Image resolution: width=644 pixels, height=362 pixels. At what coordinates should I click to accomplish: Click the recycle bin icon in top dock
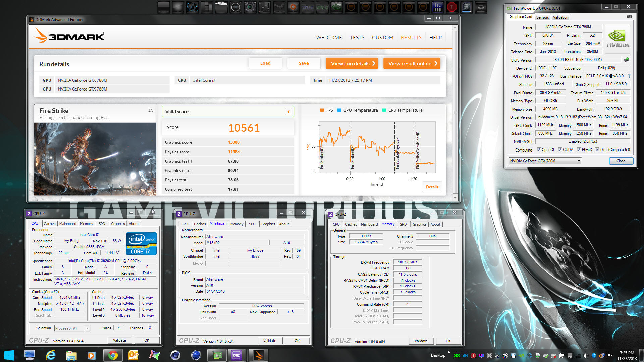click(481, 7)
